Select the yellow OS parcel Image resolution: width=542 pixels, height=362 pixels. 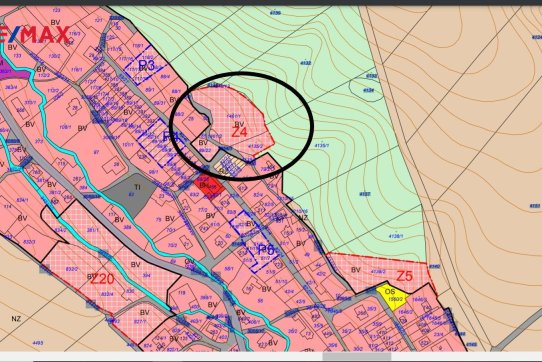(393, 295)
